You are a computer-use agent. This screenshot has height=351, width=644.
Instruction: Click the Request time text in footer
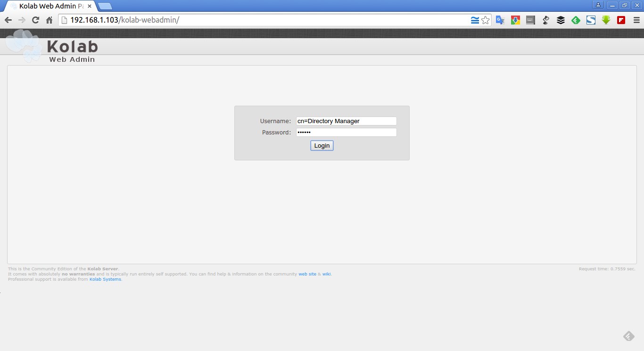607,269
